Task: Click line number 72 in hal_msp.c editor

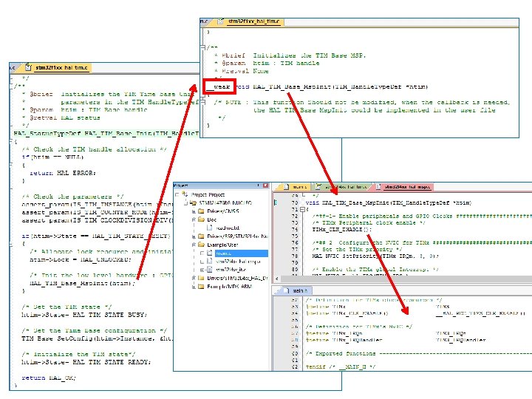Action: click(295, 216)
